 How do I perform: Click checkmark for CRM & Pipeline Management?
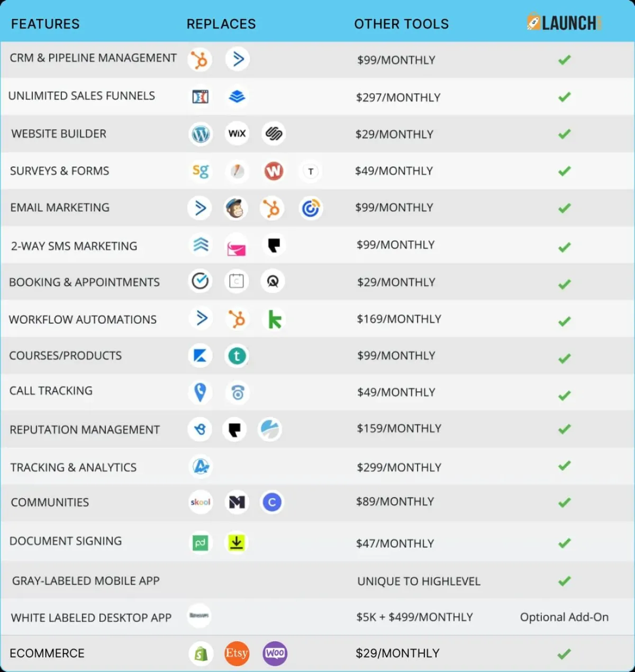(565, 60)
